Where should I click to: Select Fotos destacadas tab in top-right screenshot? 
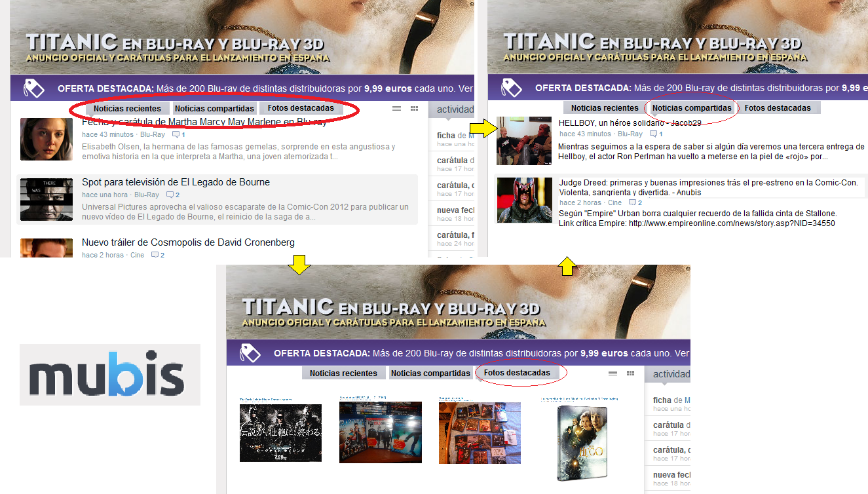point(778,108)
